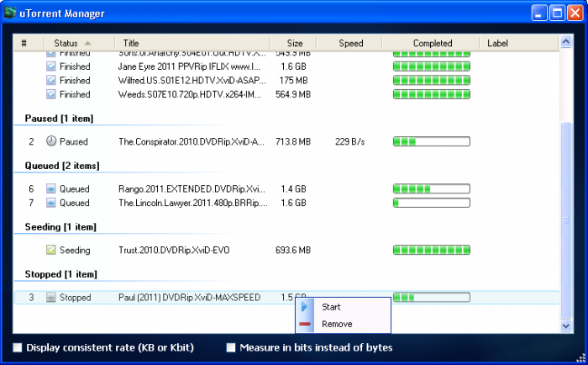This screenshot has width=588, height=365.
Task: Click the Finished icon on Wilfred.US row
Action: 50,81
